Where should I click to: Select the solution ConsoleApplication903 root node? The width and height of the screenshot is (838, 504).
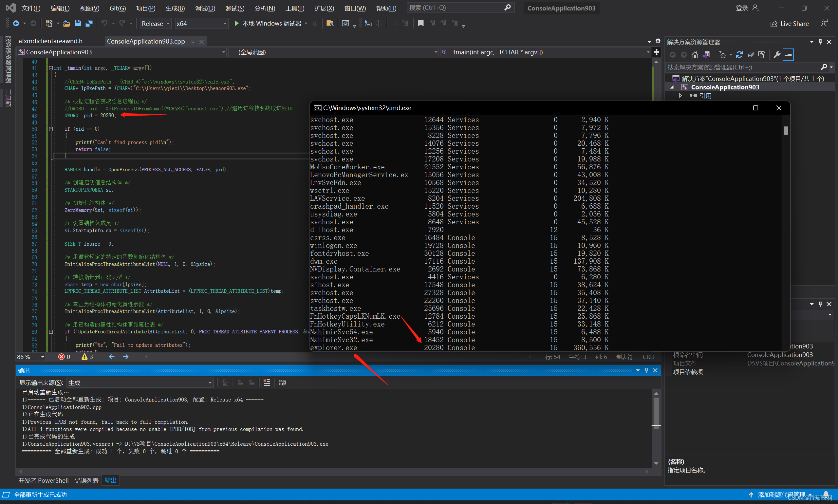pos(753,79)
